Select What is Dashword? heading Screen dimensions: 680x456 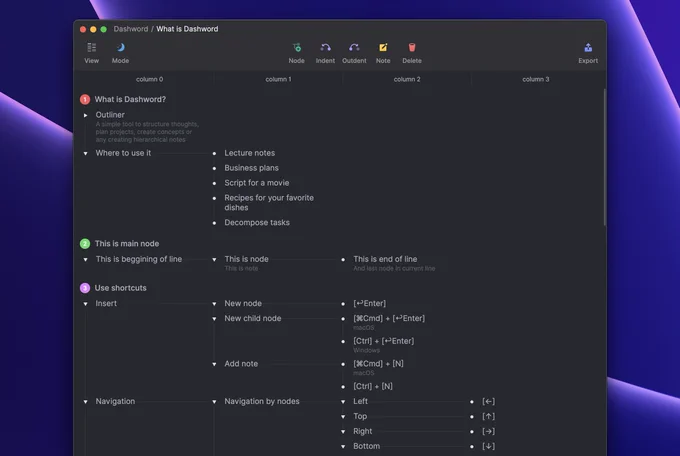pos(130,99)
